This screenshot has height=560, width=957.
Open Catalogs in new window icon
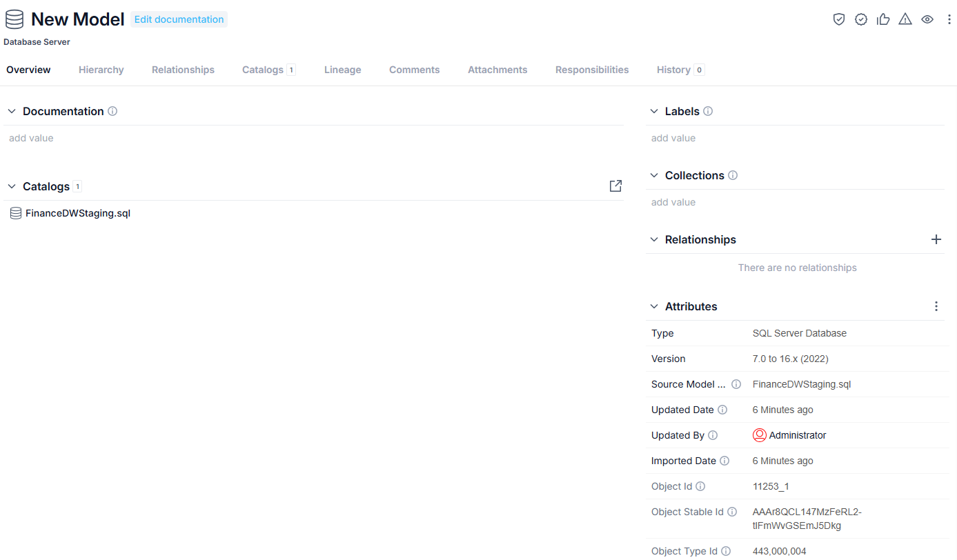(615, 186)
